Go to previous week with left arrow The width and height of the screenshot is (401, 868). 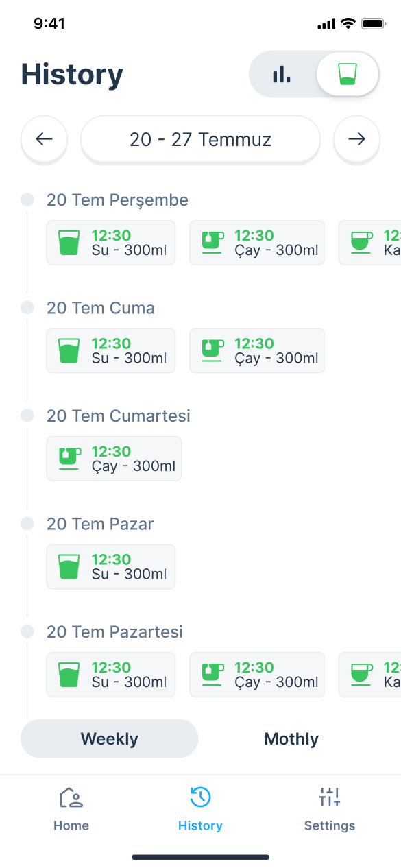click(44, 139)
